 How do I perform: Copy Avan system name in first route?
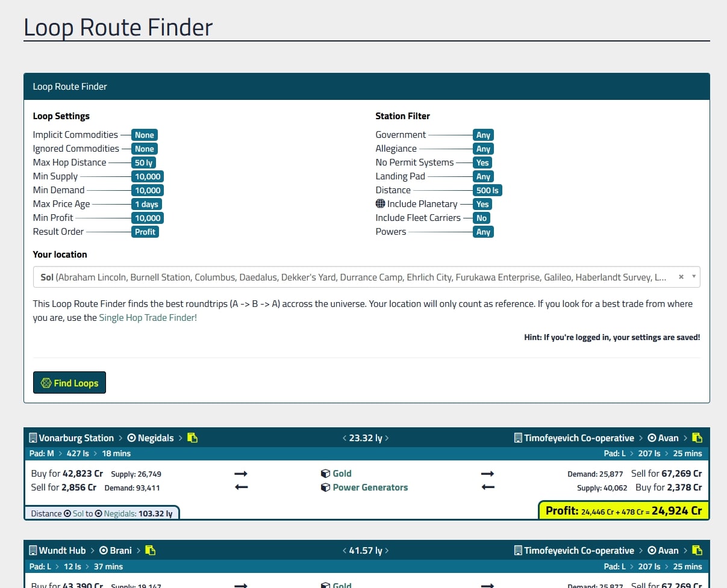[697, 438]
